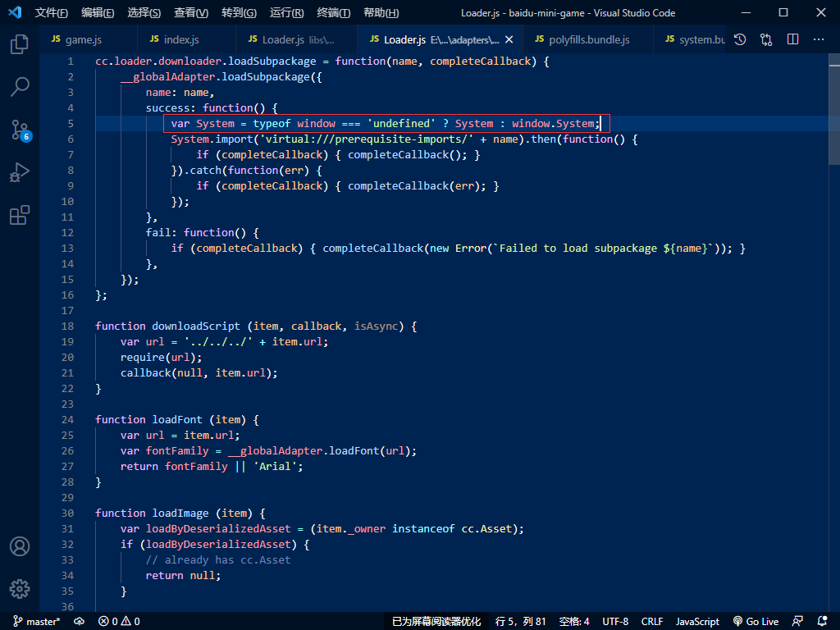This screenshot has width=840, height=630.
Task: Close the active Loader.js adapters tab
Action: click(x=509, y=39)
